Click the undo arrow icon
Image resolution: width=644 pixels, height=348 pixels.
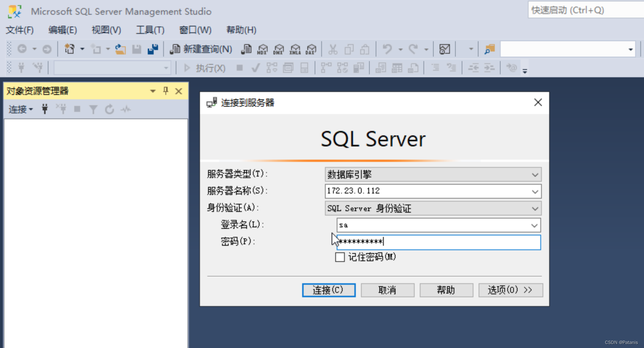pos(387,49)
